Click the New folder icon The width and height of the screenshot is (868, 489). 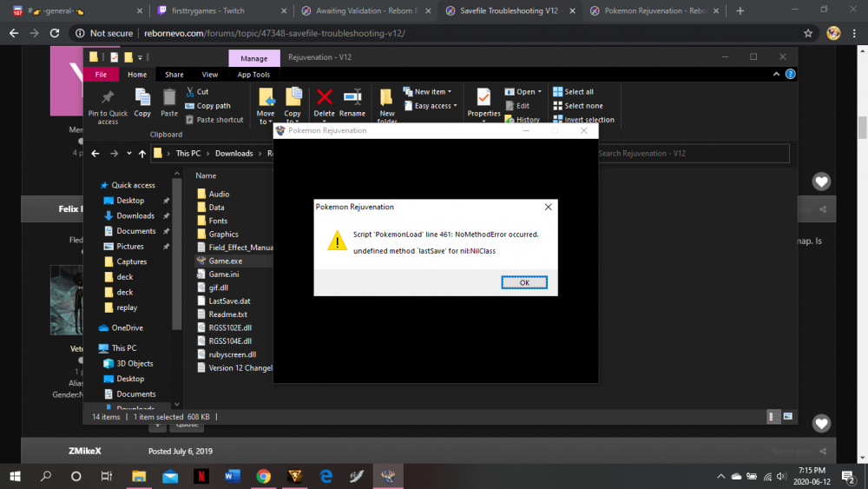[386, 97]
